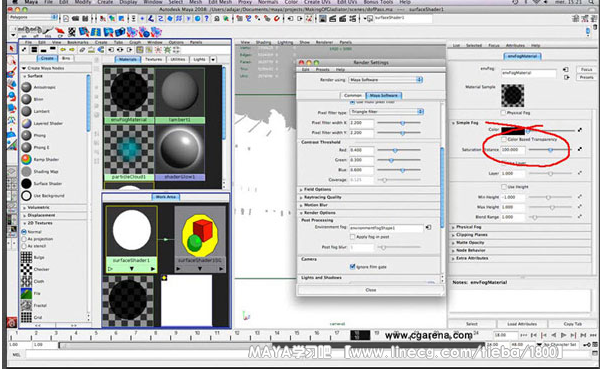Click play forward button in timeline controls

563,335
